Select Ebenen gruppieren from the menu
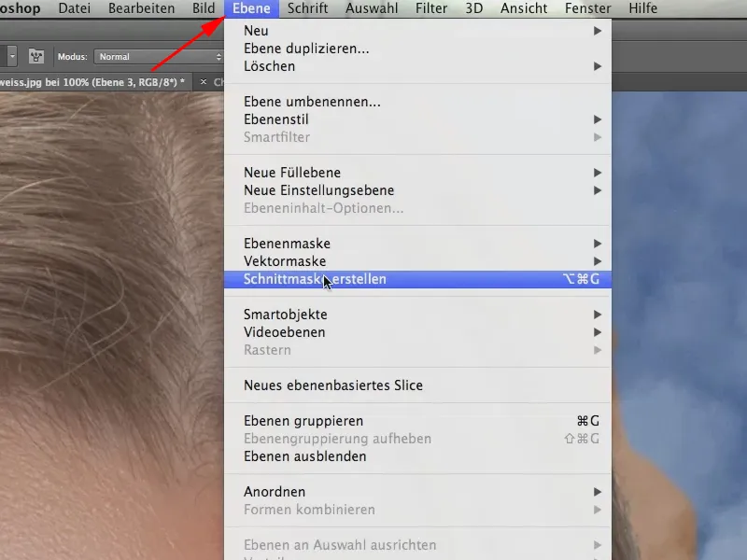This screenshot has height=560, width=747. pos(417,421)
